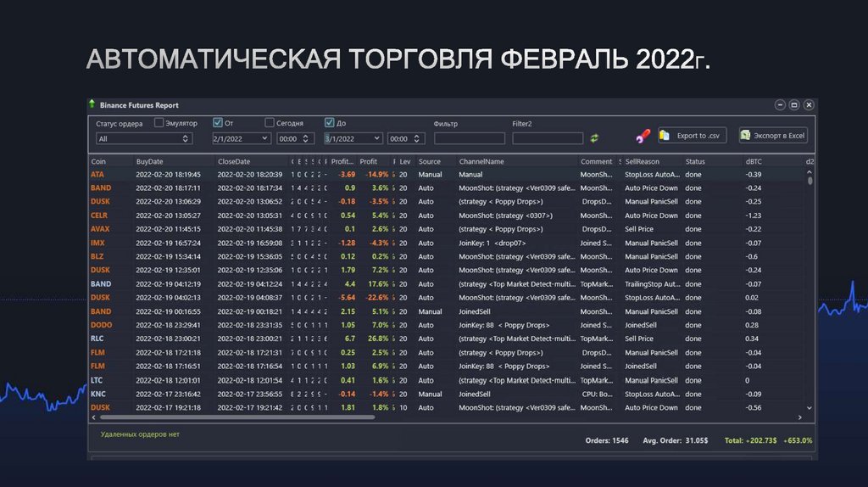Sort by dBTC column header
868x487 pixels.
point(754,162)
